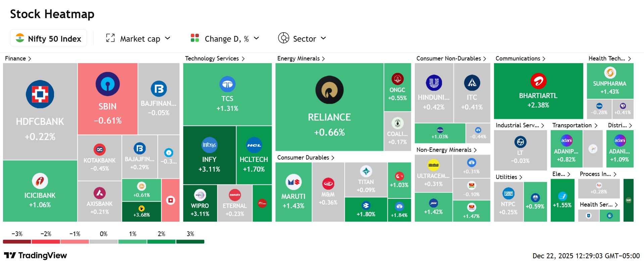Viewport: 644px width, 266px height.
Task: Click the Maruti Suzuki logo icon
Action: [293, 182]
